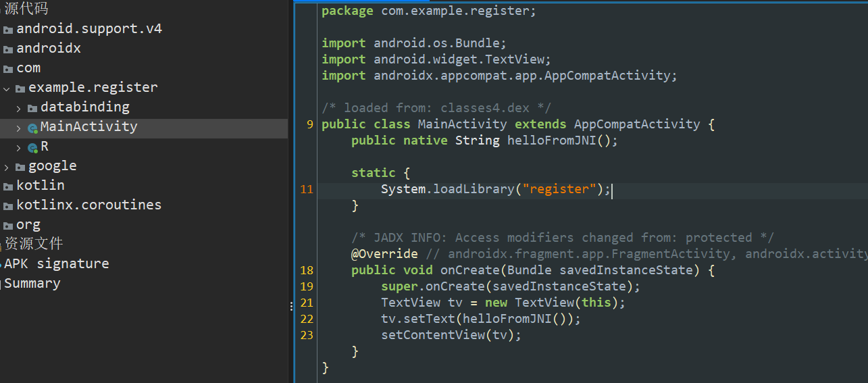Click the splitter handle between panels

click(x=291, y=306)
